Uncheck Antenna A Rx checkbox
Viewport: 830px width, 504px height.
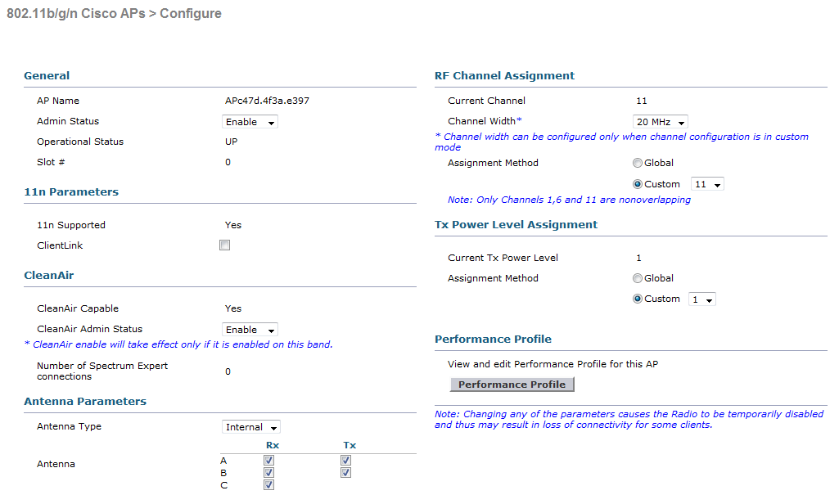pos(269,460)
